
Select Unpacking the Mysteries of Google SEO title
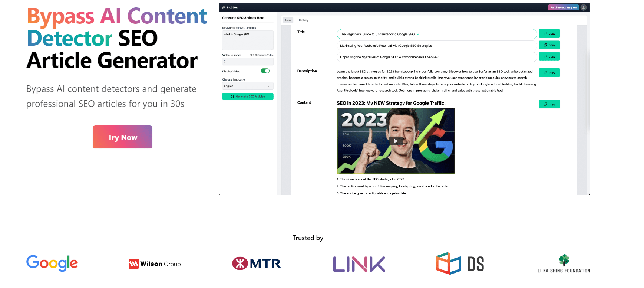[x=436, y=57]
